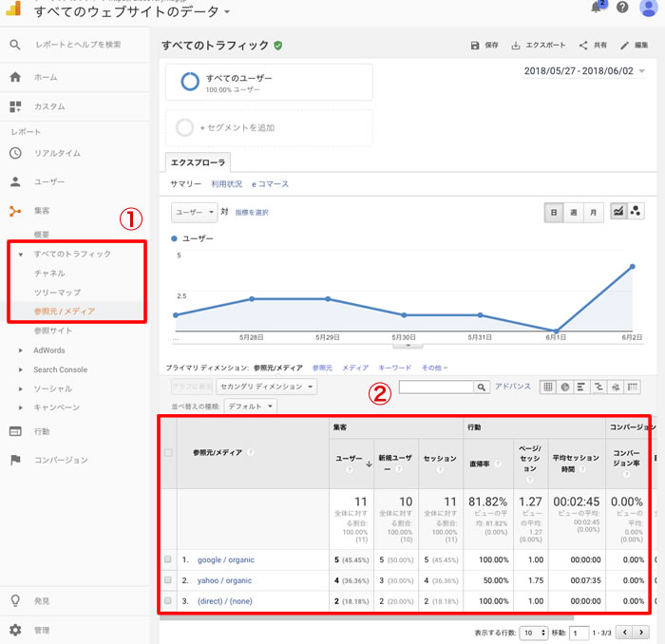This screenshot has height=644, width=665.
Task: Check the yahoo / organic row checkbox
Action: [x=168, y=580]
